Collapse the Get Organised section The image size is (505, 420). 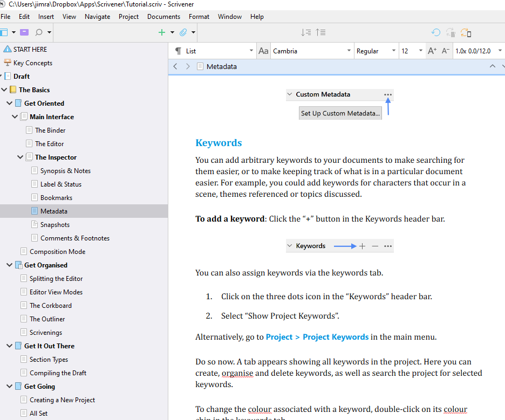click(9, 265)
